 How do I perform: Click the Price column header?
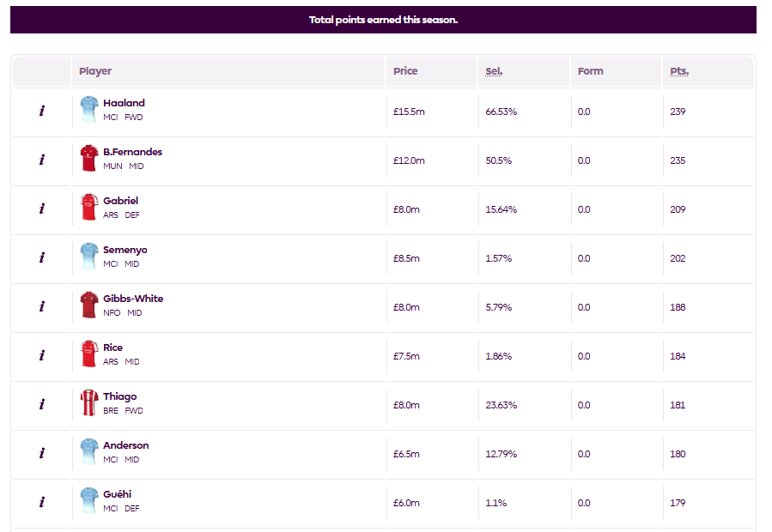click(405, 71)
